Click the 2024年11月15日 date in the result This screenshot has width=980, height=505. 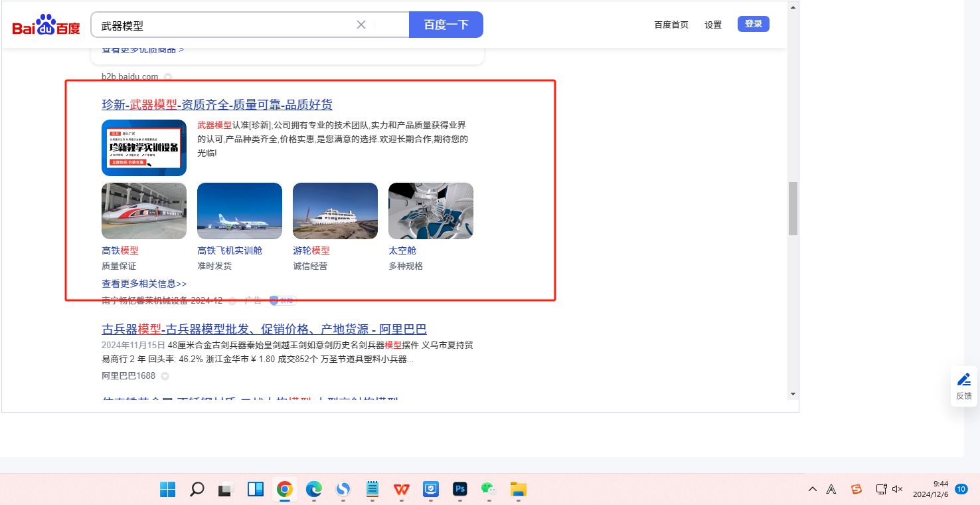pyautogui.click(x=133, y=346)
